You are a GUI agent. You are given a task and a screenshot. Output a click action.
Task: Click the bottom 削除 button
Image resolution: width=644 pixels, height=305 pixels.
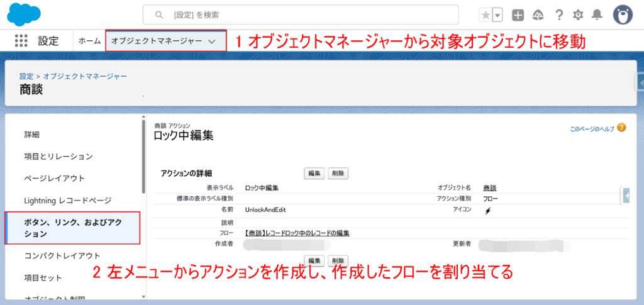click(x=338, y=260)
